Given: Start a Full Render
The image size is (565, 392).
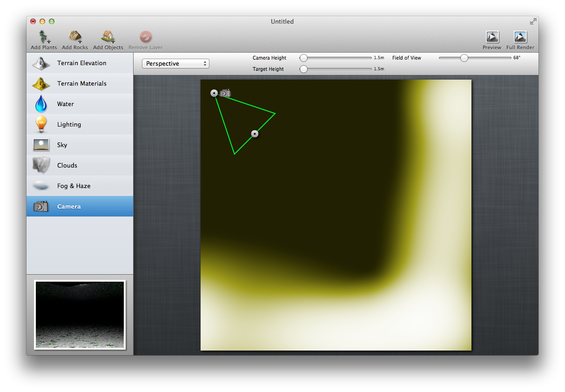Looking at the screenshot, I should (520, 37).
